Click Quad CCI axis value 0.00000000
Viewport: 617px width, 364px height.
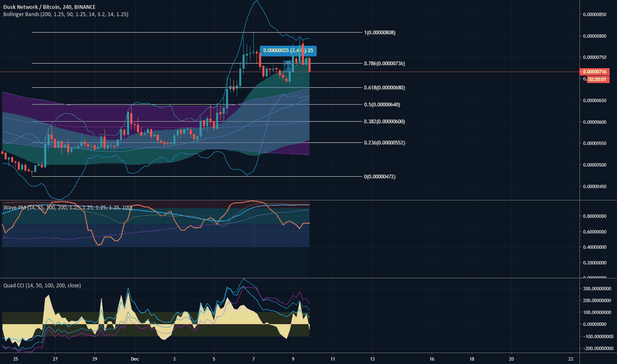click(594, 324)
